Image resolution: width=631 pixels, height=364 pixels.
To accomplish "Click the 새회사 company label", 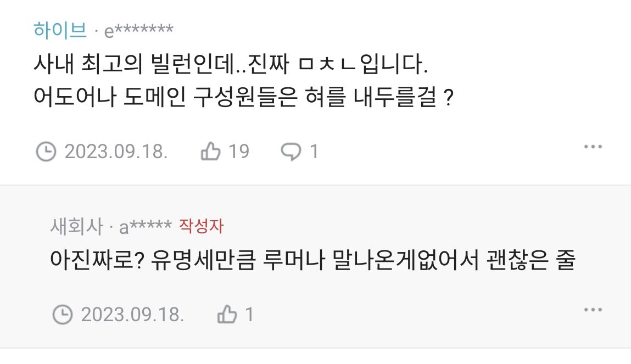I will coord(76,226).
